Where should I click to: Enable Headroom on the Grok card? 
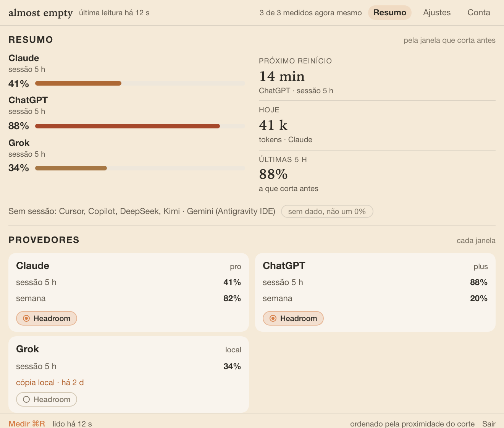coord(47,399)
